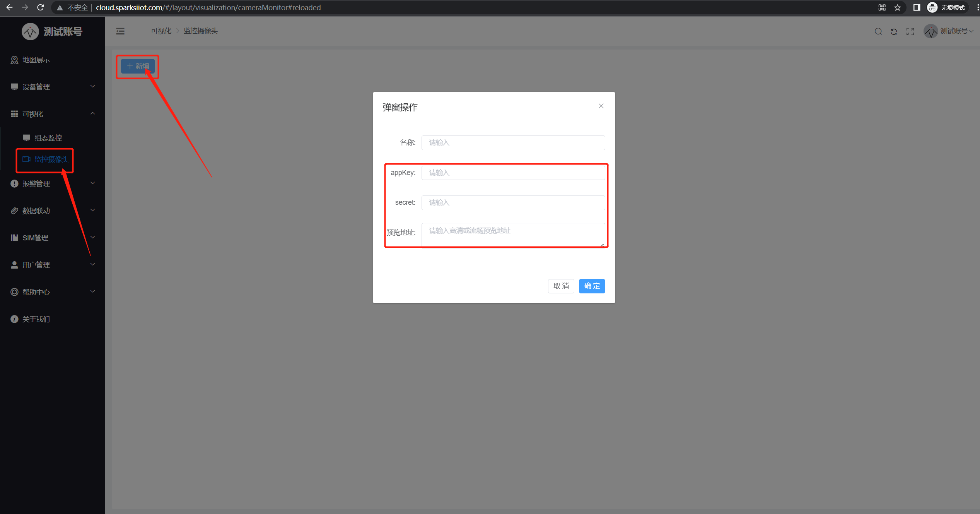Image resolution: width=980 pixels, height=514 pixels.
Task: Reload the page using browser reload button
Action: [x=40, y=7]
